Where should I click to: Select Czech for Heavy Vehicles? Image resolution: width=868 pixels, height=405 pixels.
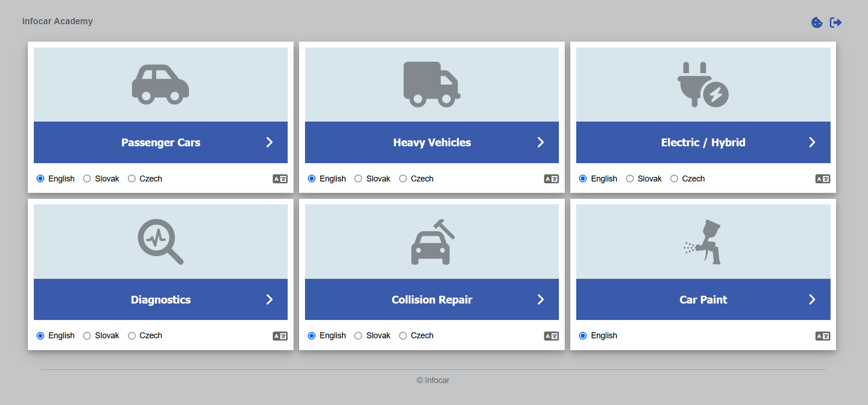pos(403,179)
